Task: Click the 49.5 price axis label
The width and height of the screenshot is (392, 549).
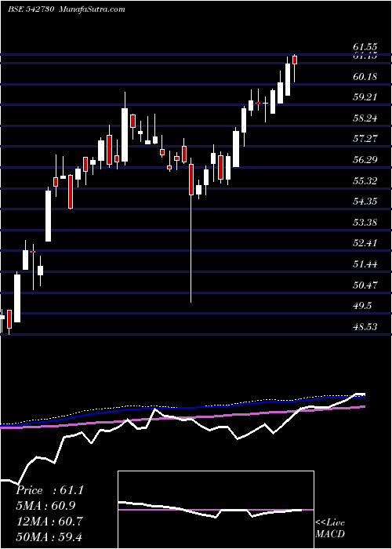Action: coord(362,306)
